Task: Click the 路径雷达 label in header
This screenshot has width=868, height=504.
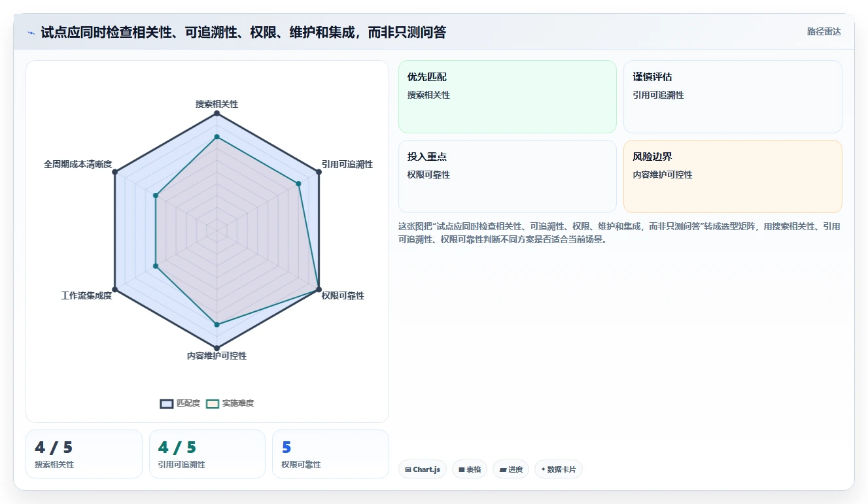Action: click(x=824, y=31)
